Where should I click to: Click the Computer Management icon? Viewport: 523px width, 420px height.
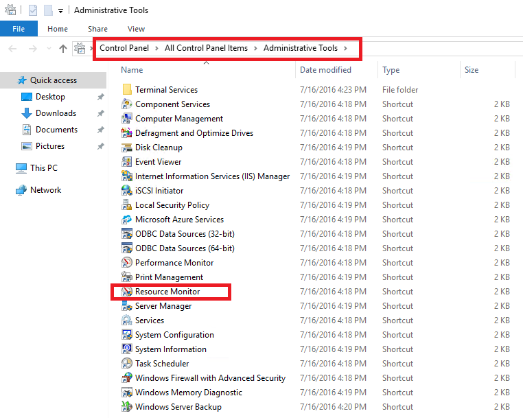click(127, 119)
